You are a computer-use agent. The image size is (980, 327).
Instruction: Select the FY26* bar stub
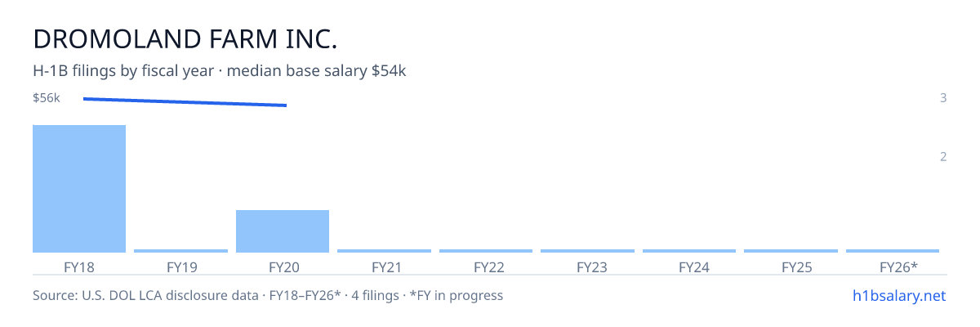tap(893, 251)
